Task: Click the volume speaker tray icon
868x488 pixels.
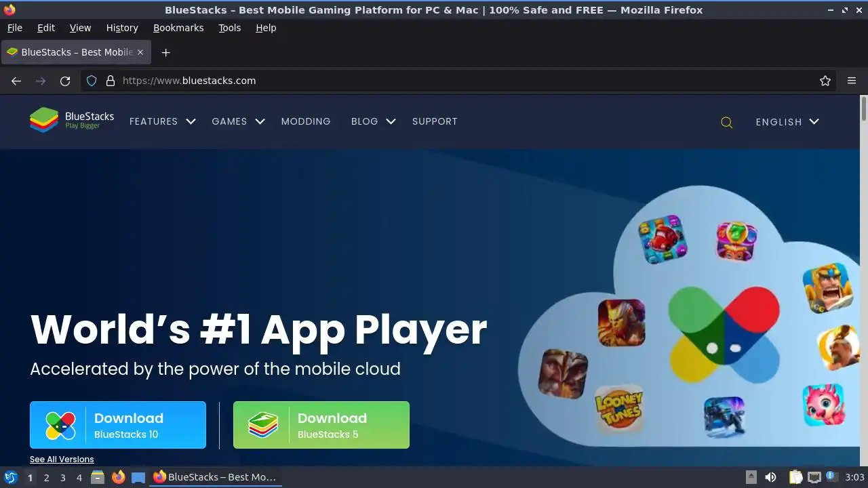Action: click(770, 477)
